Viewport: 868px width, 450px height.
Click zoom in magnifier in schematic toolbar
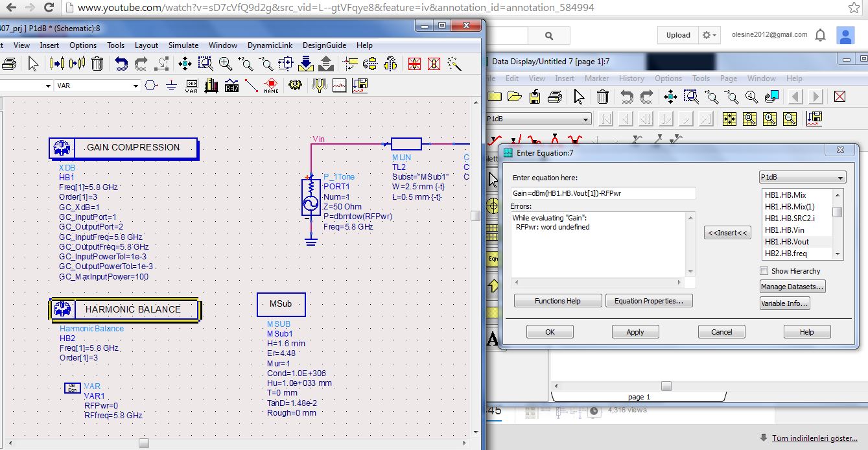coord(226,64)
